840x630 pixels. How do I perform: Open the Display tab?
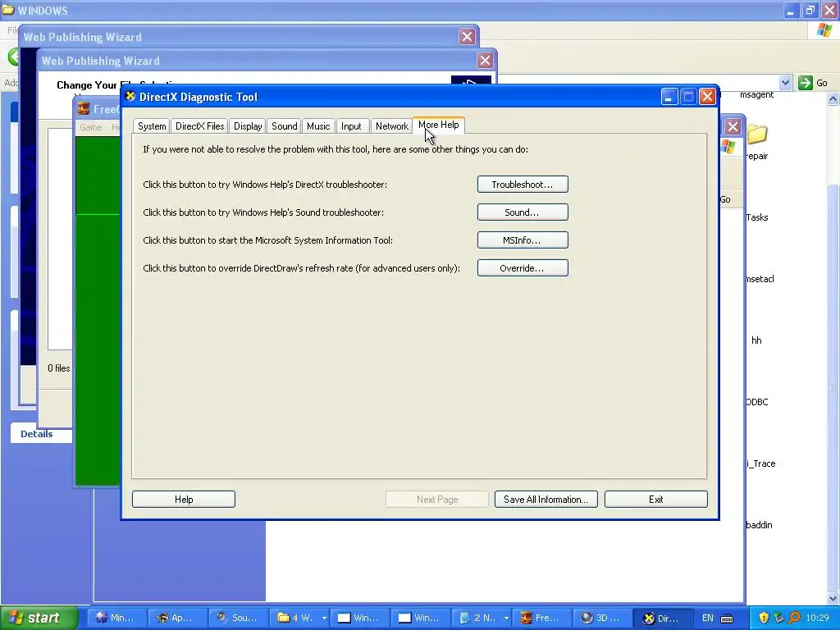[248, 126]
